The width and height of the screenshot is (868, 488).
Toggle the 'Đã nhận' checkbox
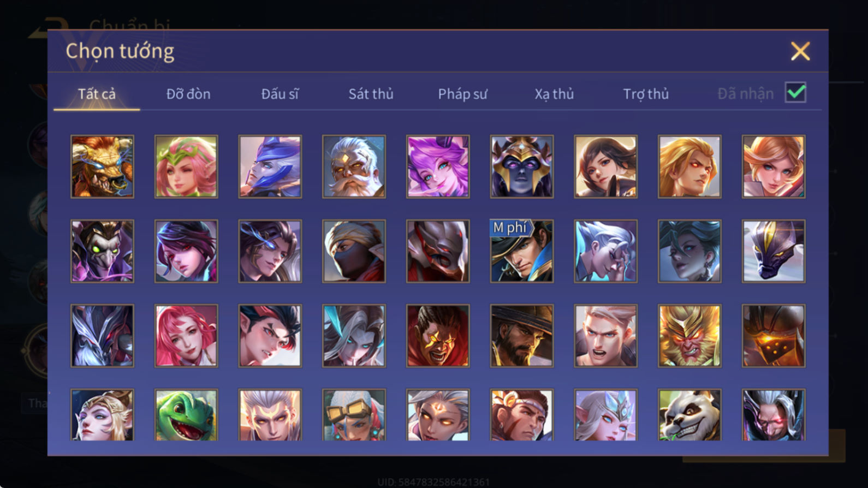(795, 92)
